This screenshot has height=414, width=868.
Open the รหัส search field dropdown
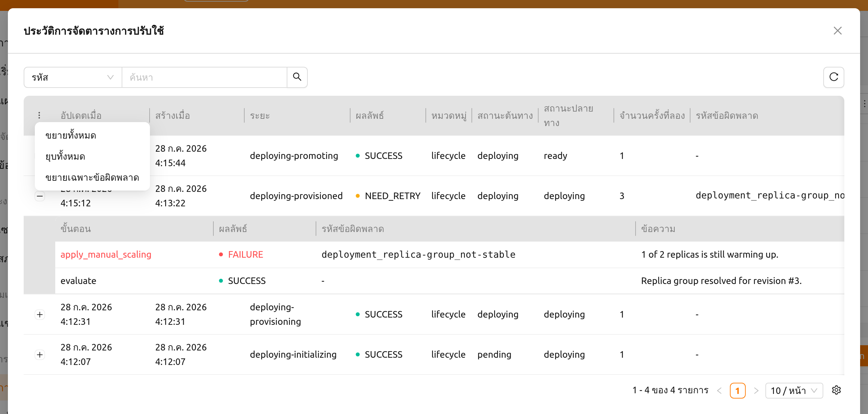[73, 77]
